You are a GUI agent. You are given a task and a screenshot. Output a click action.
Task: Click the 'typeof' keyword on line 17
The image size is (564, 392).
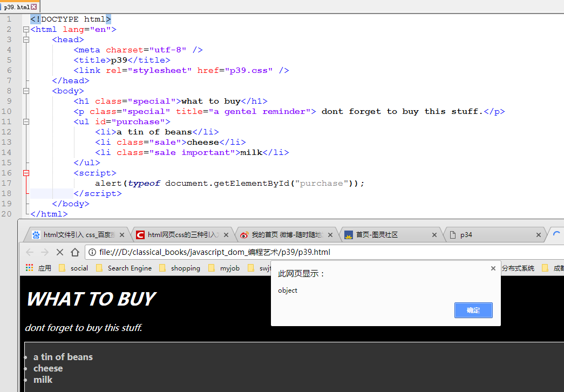tap(144, 184)
